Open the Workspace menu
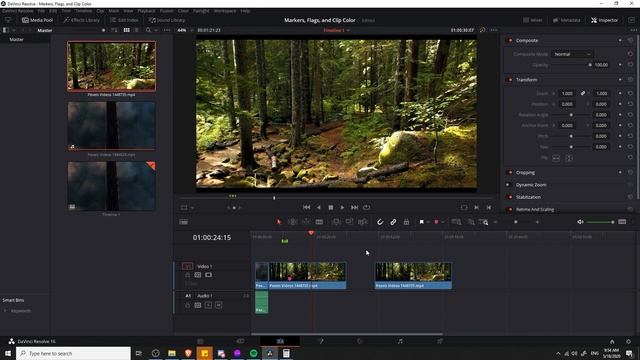Screen dimensions: 640x360 coord(225,11)
